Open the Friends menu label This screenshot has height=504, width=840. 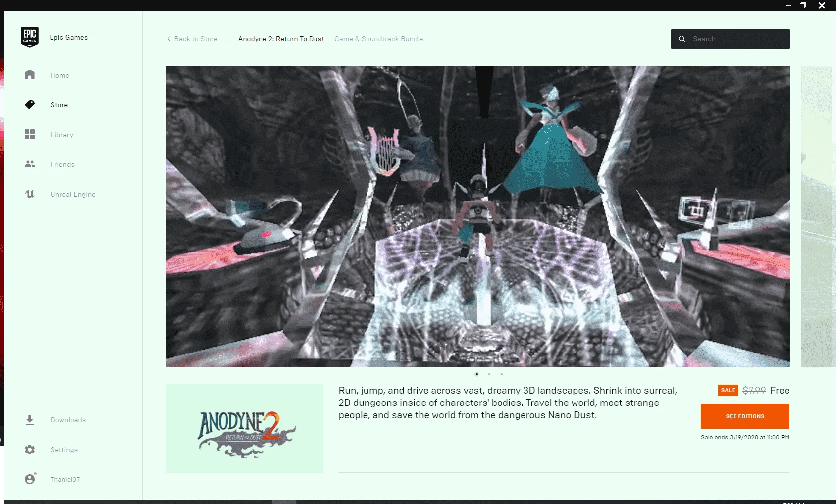pyautogui.click(x=62, y=164)
